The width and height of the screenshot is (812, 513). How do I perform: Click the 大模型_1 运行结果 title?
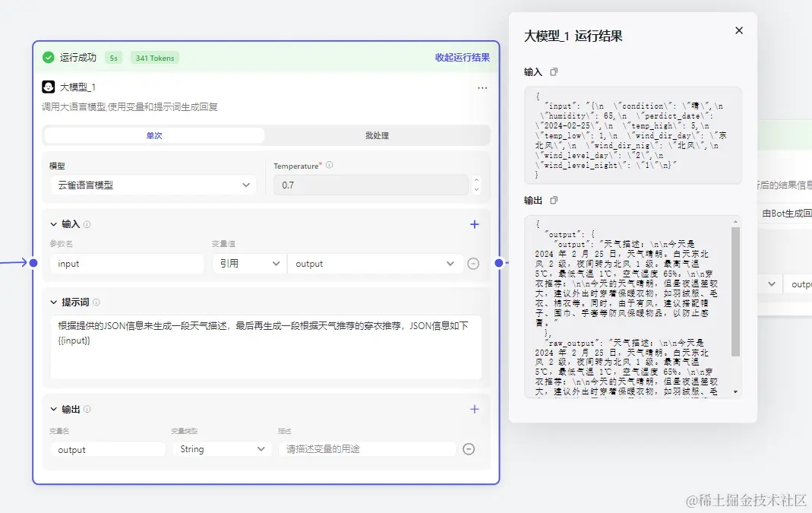pyautogui.click(x=573, y=36)
